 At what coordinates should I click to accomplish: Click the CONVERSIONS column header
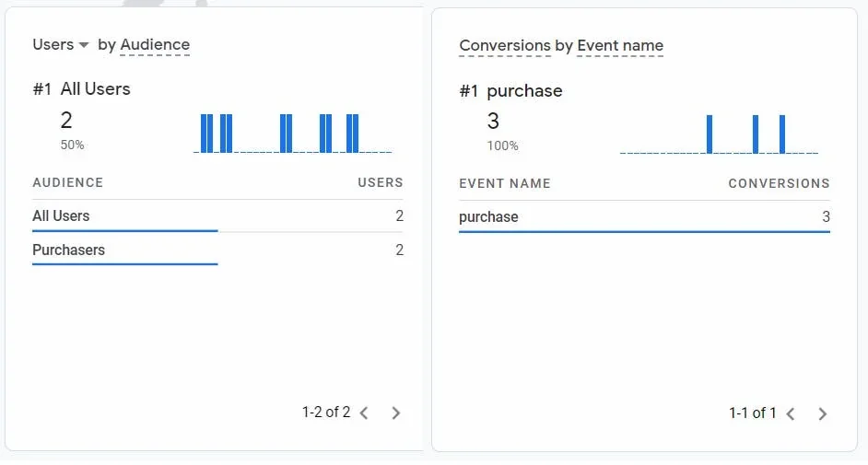(779, 183)
